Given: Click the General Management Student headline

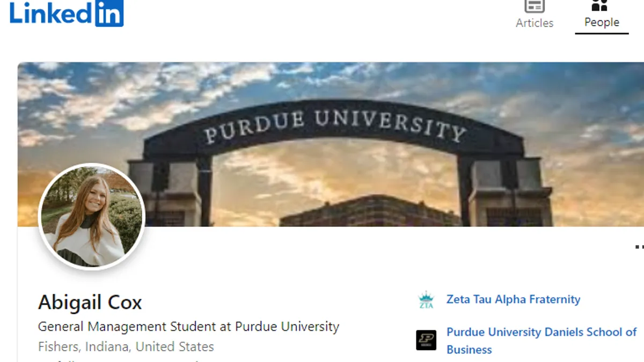Looking at the screenshot, I should tap(188, 327).
